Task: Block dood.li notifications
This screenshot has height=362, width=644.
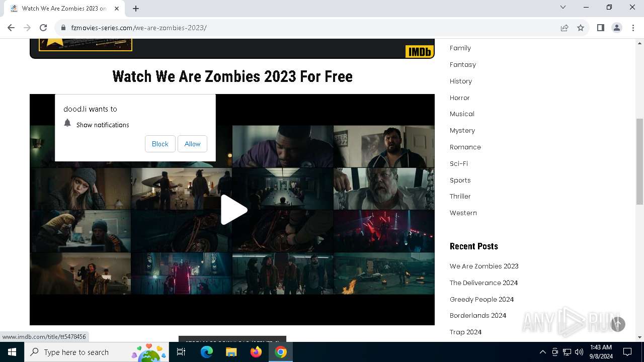Action: tap(160, 144)
